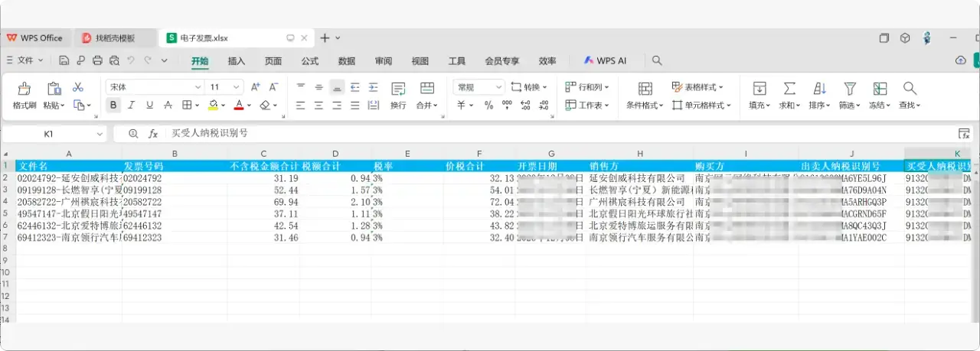The image size is (980, 351).
Task: Open the 文件 file menu
Action: 24,60
